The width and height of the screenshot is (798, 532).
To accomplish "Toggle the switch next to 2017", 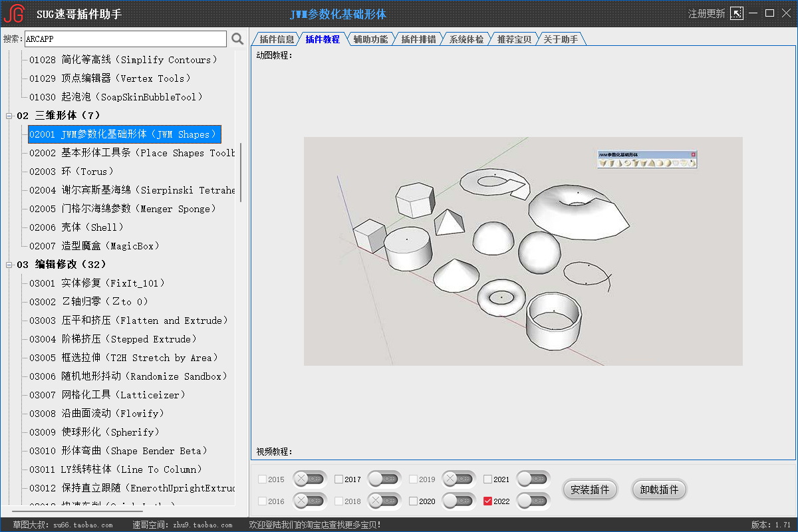I will pos(384,479).
